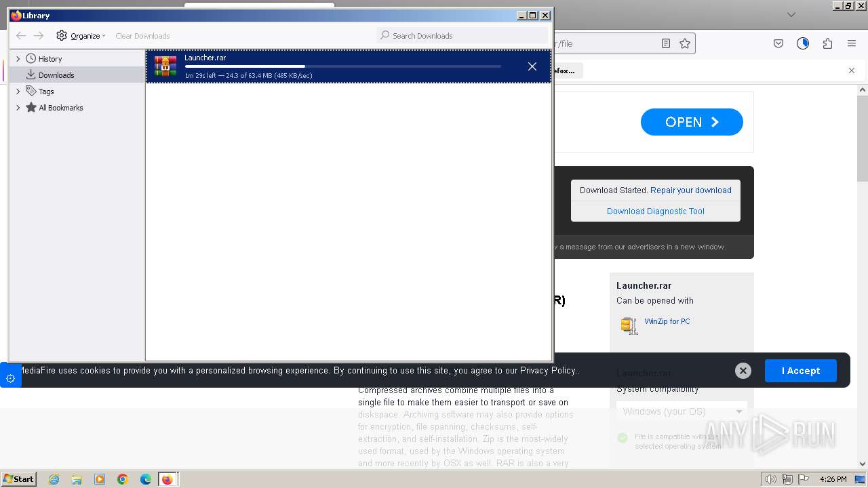Click the Windows Start button
This screenshot has width=868, height=488.
click(18, 479)
